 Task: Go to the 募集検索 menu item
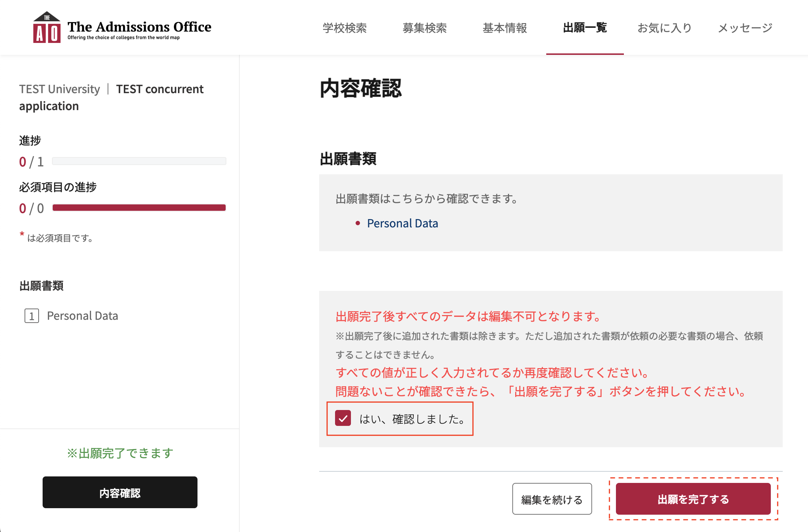425,28
